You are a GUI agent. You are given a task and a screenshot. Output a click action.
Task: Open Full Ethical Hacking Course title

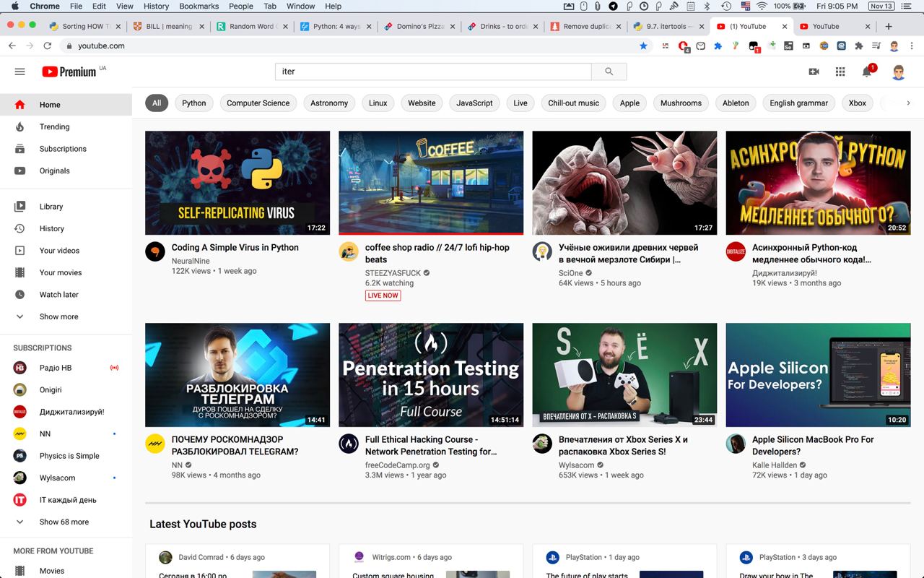pos(431,446)
